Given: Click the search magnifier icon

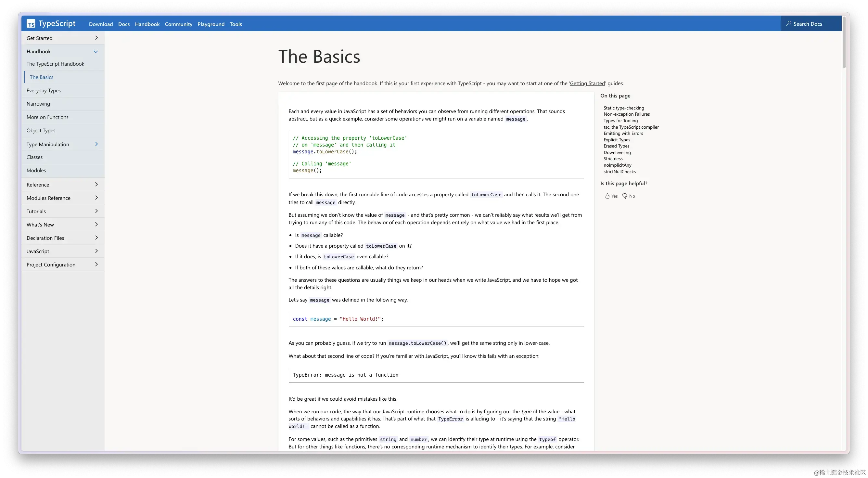Looking at the screenshot, I should coord(788,24).
